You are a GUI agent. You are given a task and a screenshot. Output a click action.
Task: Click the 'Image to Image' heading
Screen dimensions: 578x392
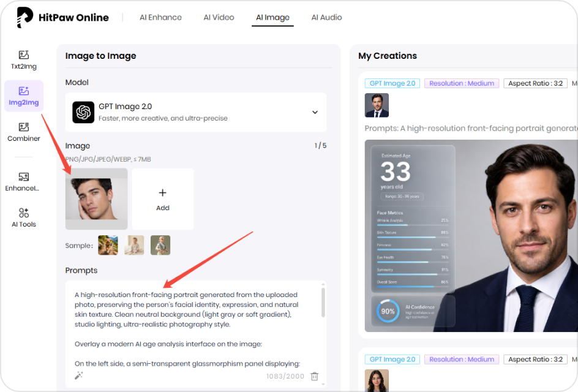point(100,56)
